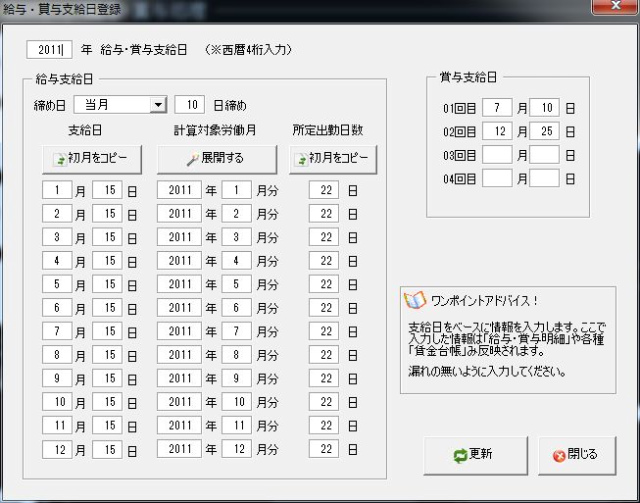640x503 pixels.
Task: Click the 所定出勤日数 field in the 8月分 row
Action: [x=324, y=355]
